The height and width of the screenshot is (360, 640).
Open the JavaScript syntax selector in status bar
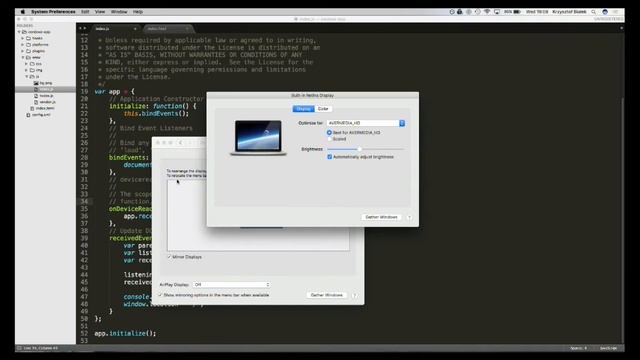(x=608, y=348)
